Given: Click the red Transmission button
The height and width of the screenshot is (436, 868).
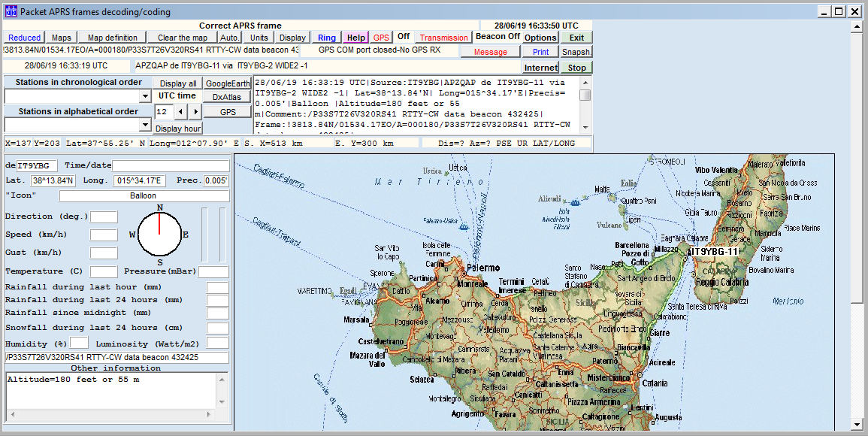Looking at the screenshot, I should click(443, 38).
